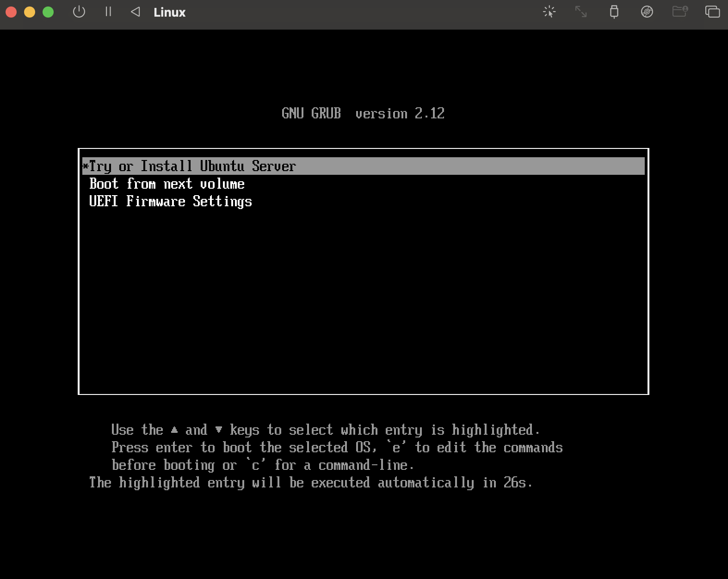Click the resize display arrows icon
The height and width of the screenshot is (579, 728).
[x=581, y=12]
